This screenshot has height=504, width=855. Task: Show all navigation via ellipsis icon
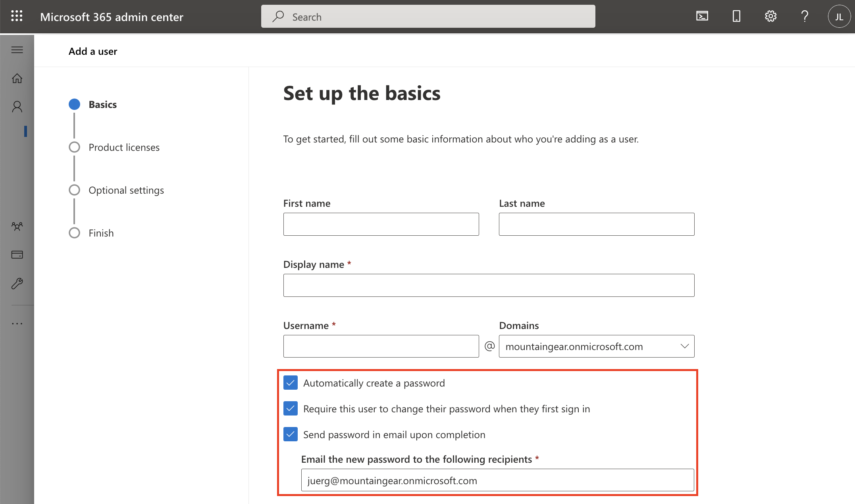(17, 324)
